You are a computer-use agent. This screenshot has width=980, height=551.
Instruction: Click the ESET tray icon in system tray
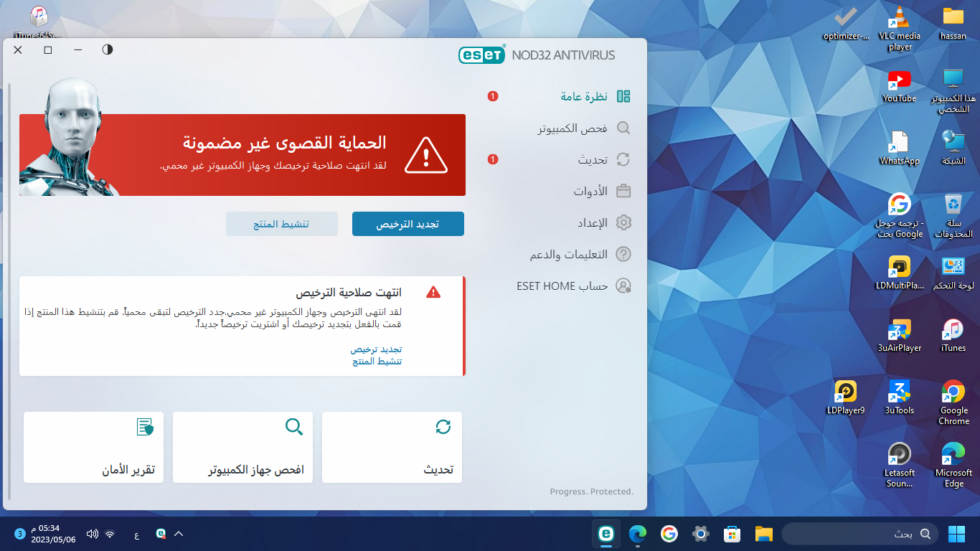tap(161, 534)
